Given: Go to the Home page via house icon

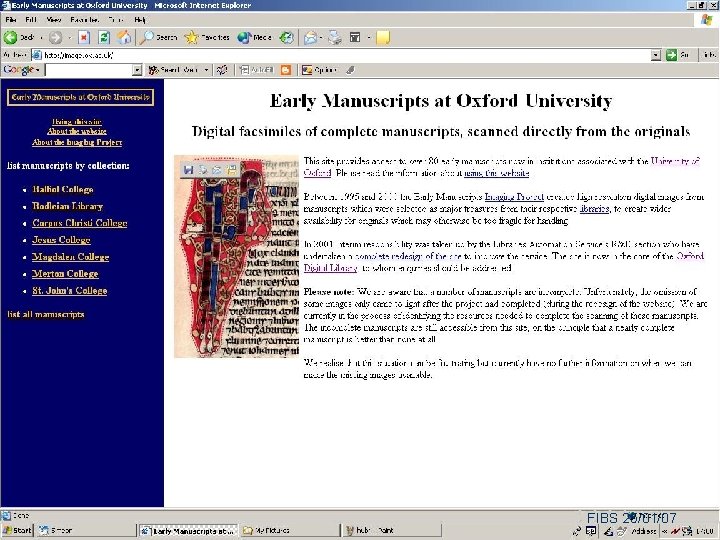Looking at the screenshot, I should (x=124, y=38).
